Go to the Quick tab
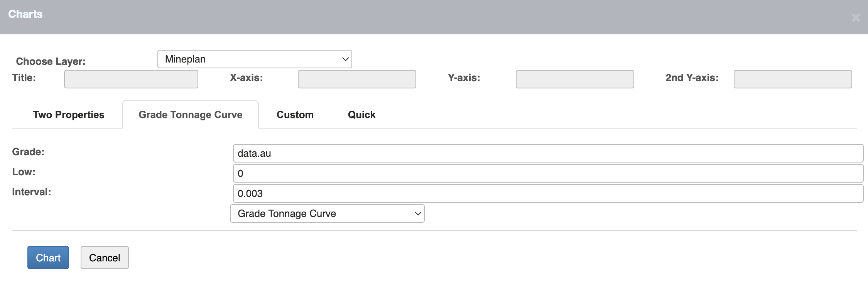The image size is (868, 288). point(361,115)
